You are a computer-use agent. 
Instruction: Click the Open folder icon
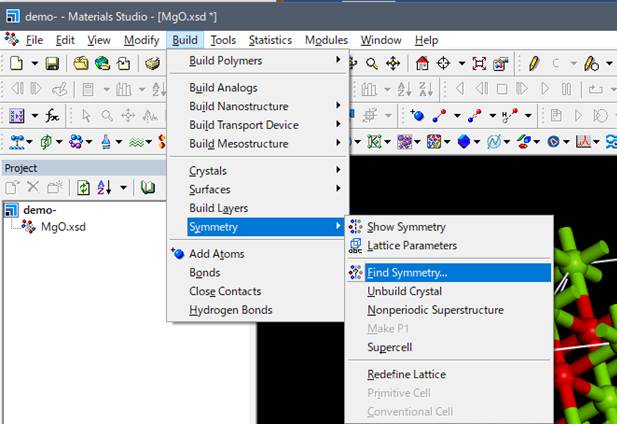(x=81, y=63)
